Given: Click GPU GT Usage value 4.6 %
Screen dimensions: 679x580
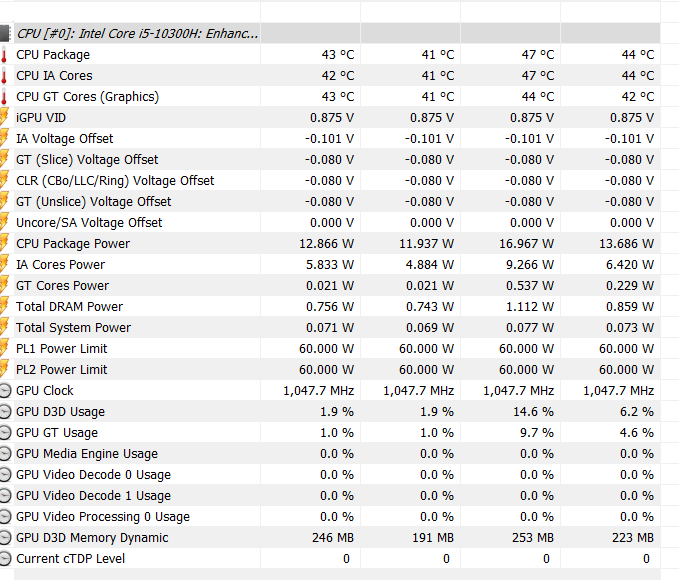Looking at the screenshot, I should tap(637, 433).
